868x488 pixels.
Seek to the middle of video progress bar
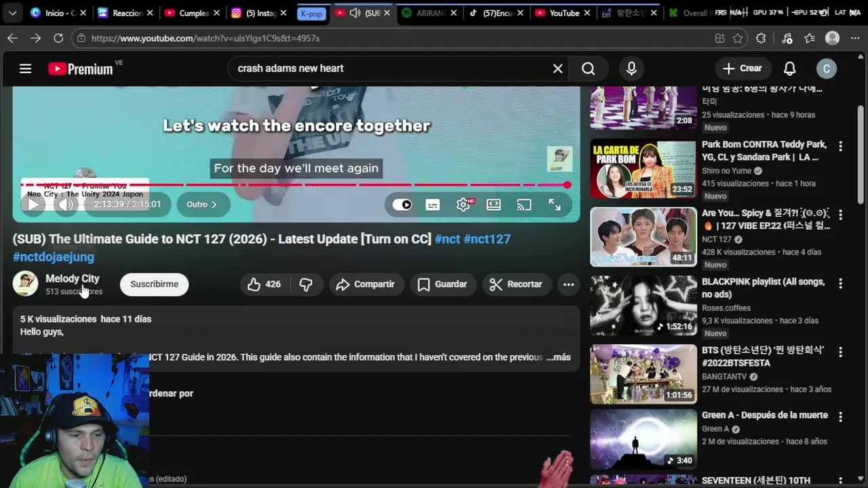click(x=295, y=184)
